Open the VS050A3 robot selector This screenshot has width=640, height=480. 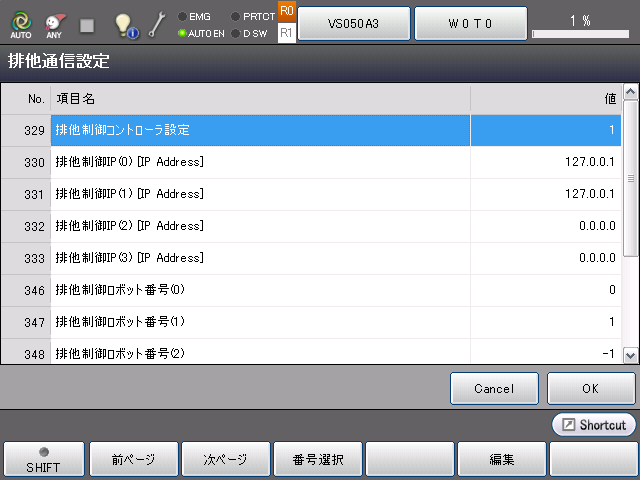[x=354, y=23]
